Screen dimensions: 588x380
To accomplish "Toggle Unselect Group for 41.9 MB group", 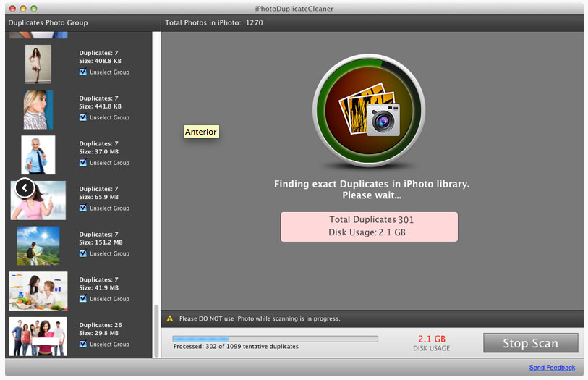I will pyautogui.click(x=83, y=299).
